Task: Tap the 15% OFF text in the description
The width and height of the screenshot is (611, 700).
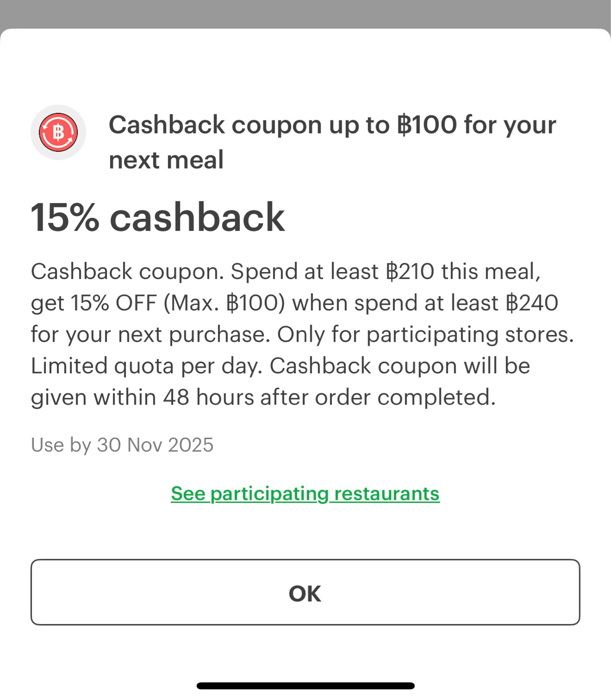Action: [x=113, y=303]
